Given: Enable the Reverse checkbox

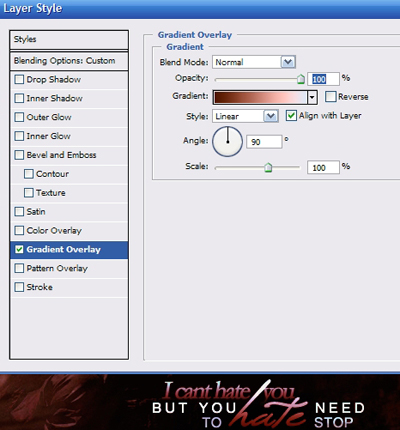Looking at the screenshot, I should (330, 97).
